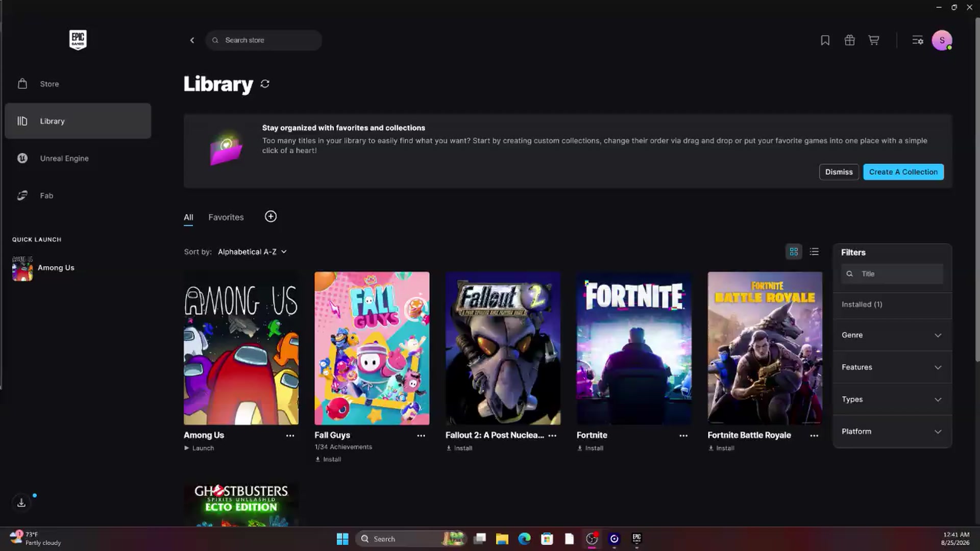Click the Search store field
The image size is (980, 551).
point(263,40)
